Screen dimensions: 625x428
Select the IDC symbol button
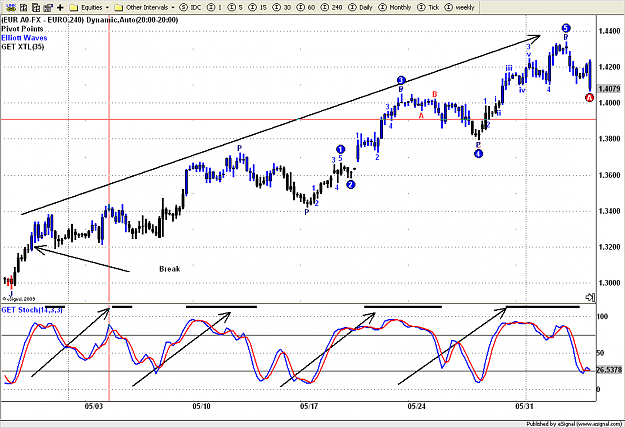pyautogui.click(x=191, y=7)
